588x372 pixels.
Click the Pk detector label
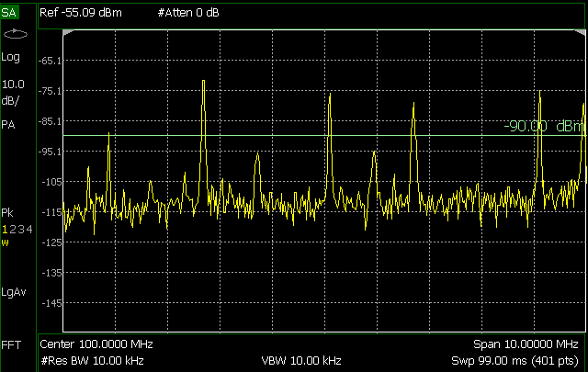coord(7,212)
